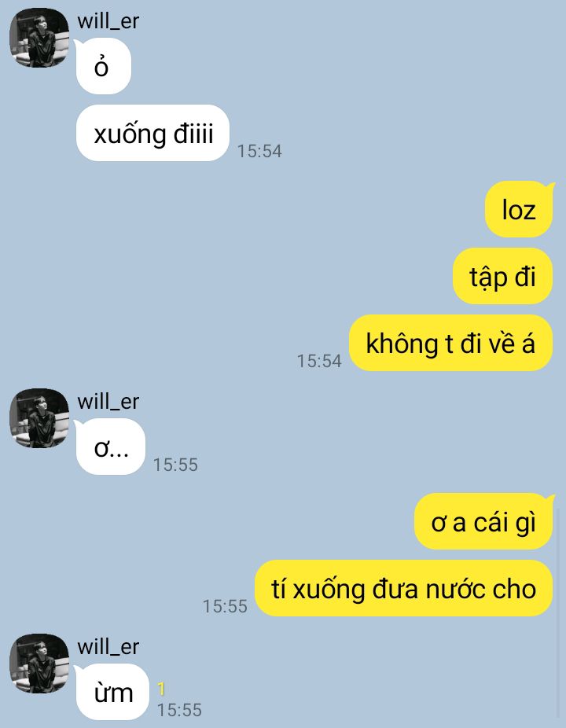Tap the 'xuống điiii' message bubble
The height and width of the screenshot is (728, 566).
click(x=153, y=133)
